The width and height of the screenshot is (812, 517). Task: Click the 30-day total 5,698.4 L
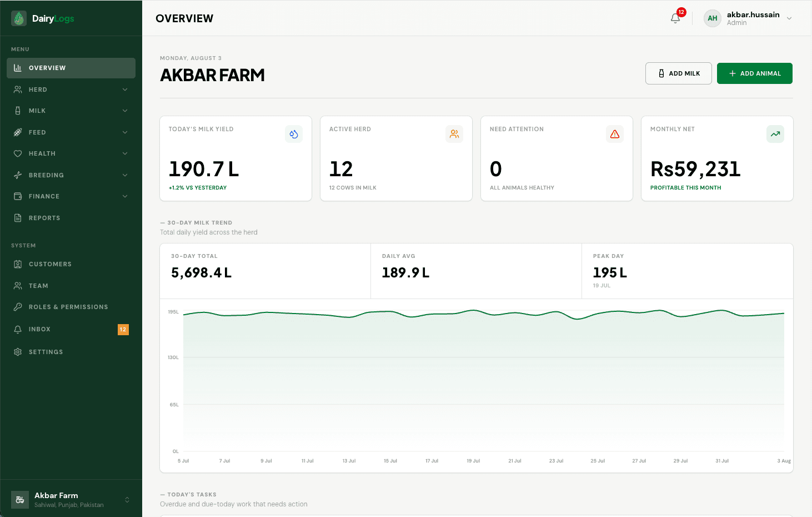click(202, 272)
